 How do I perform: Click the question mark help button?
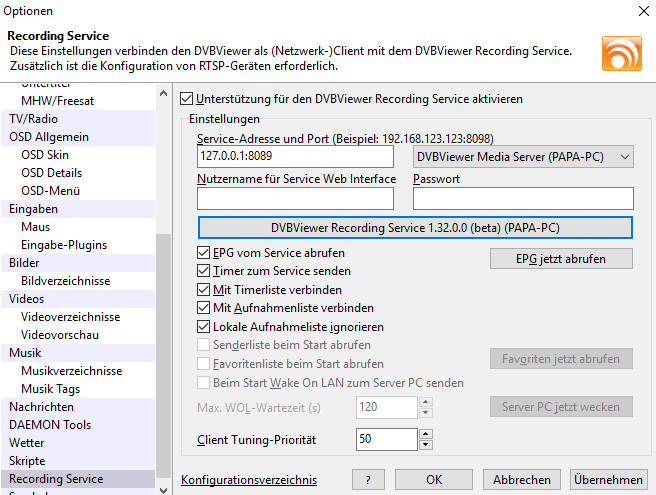point(368,479)
